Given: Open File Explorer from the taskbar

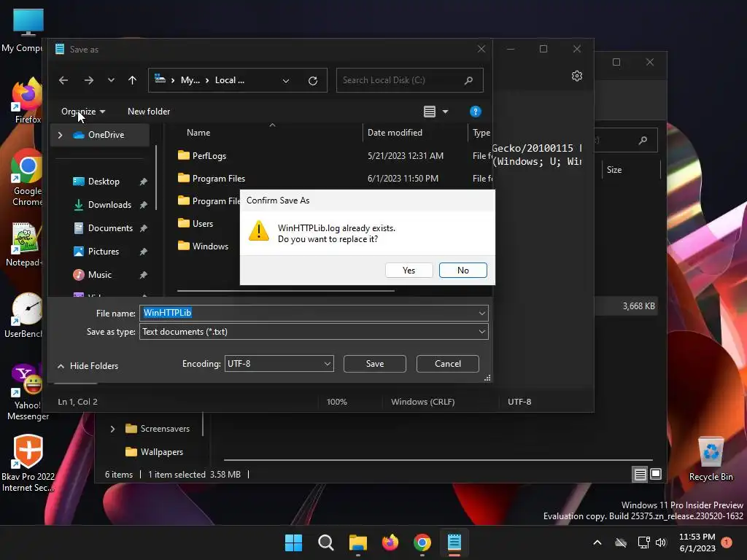Looking at the screenshot, I should click(357, 542).
